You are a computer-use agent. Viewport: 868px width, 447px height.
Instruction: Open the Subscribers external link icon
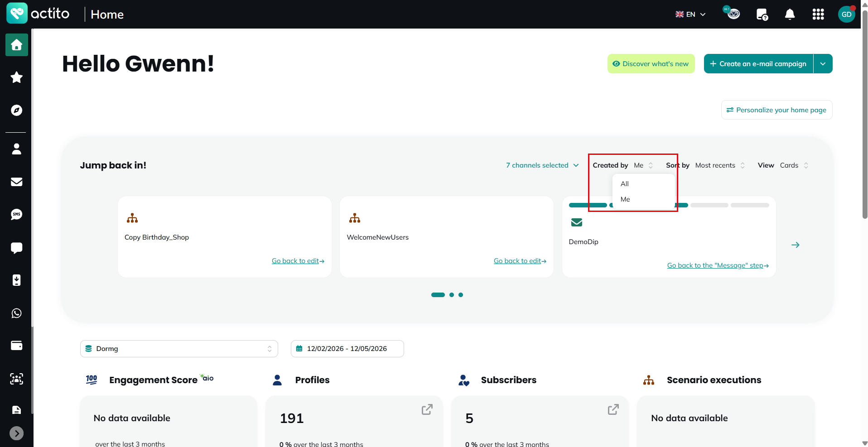613,409
